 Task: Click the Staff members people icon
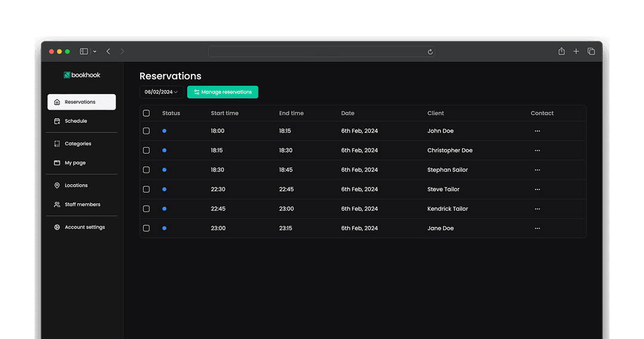click(57, 204)
